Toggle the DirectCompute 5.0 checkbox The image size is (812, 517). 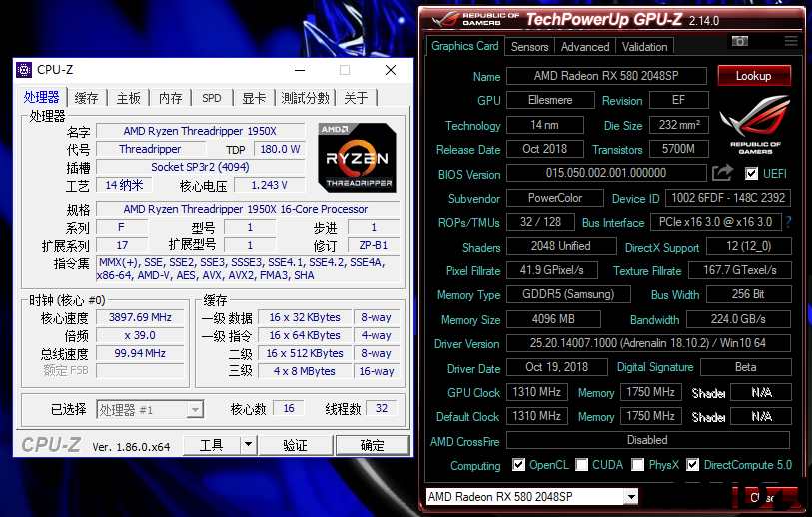(x=692, y=465)
